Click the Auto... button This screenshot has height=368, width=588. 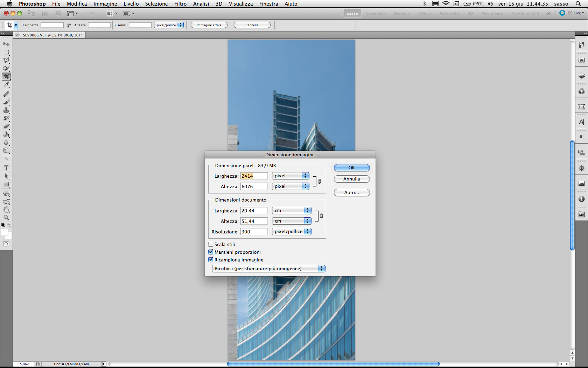tap(352, 192)
